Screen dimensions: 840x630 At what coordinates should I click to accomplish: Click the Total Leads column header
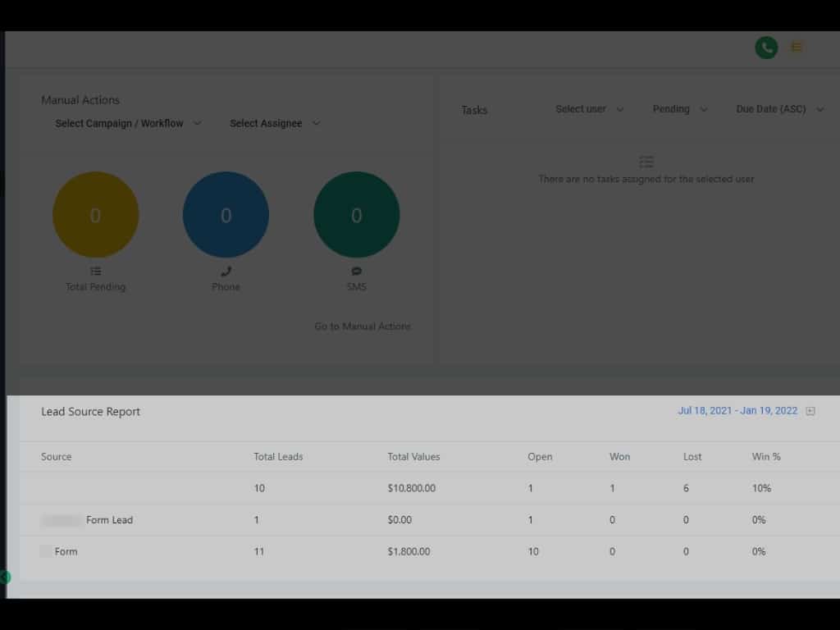click(x=278, y=457)
